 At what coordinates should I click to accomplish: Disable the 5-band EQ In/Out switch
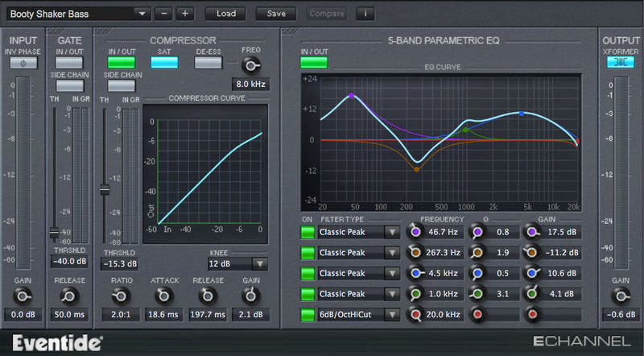click(x=314, y=62)
